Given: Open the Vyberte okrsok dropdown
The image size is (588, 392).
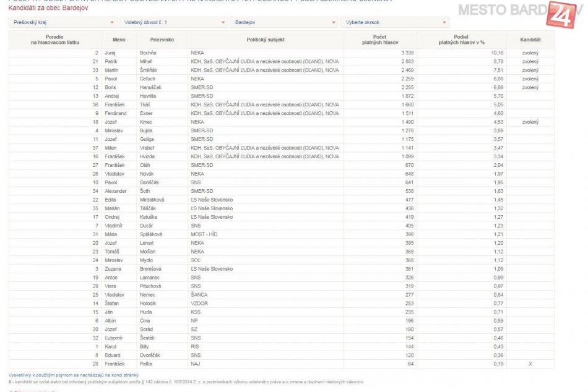Looking at the screenshot, I should [393, 22].
